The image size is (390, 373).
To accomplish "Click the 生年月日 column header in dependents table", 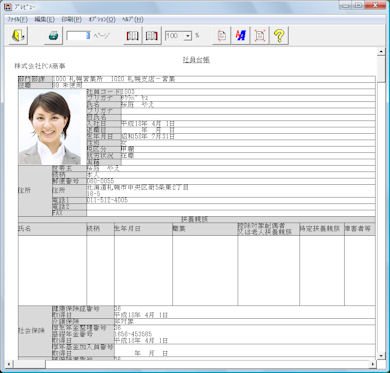I will (x=127, y=229).
